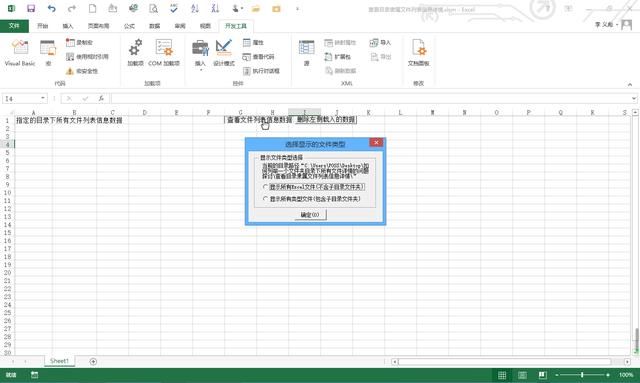Expand the Insert controls (插入) dropdown
640x383 pixels.
point(200,55)
